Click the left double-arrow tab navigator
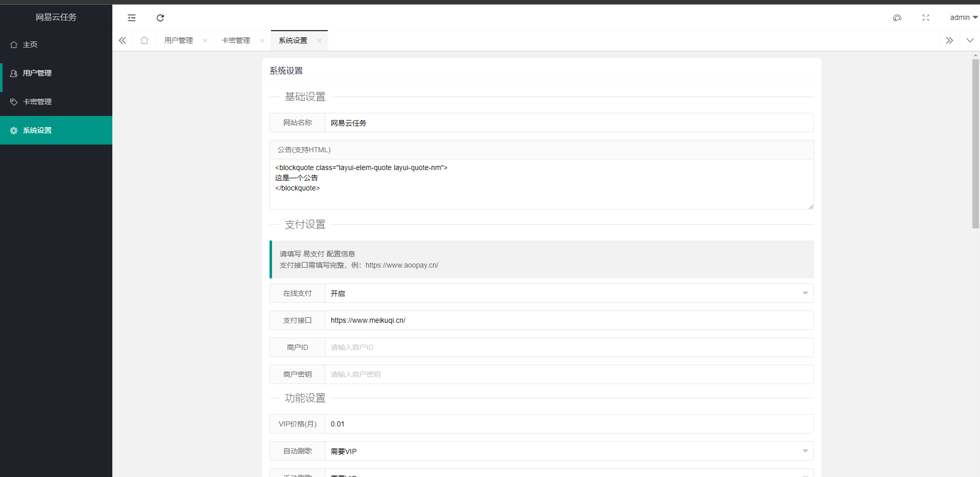 [122, 40]
